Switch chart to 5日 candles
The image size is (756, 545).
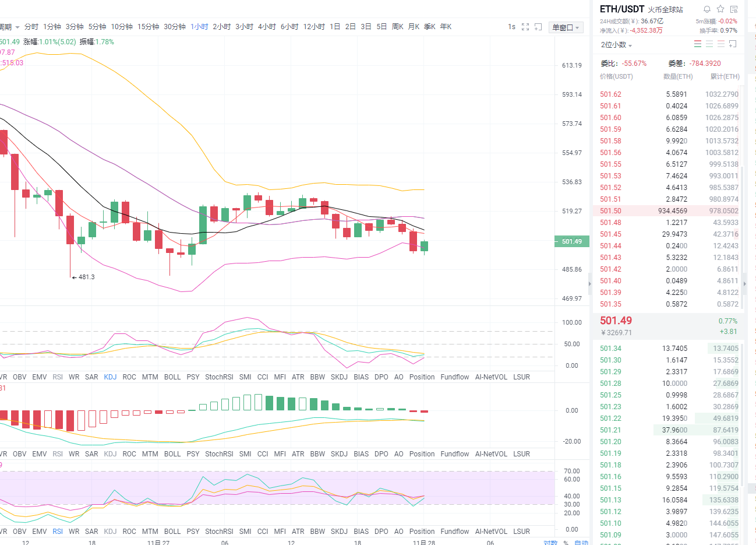point(381,27)
